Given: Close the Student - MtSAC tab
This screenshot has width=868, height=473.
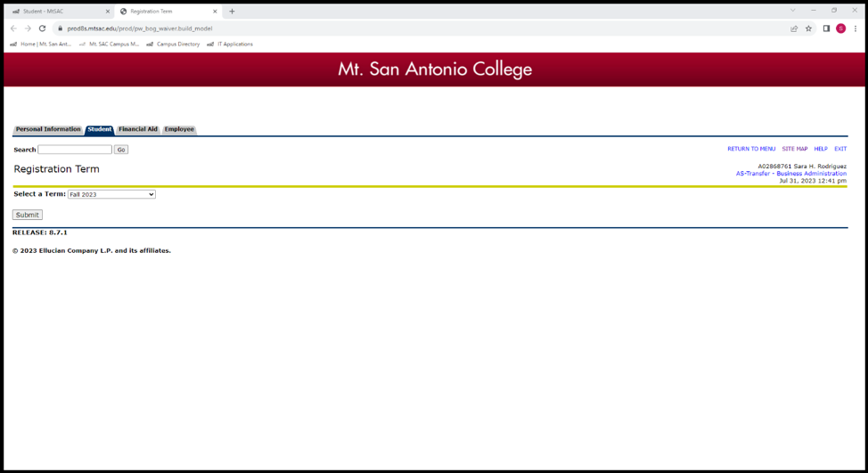Looking at the screenshot, I should coord(108,11).
